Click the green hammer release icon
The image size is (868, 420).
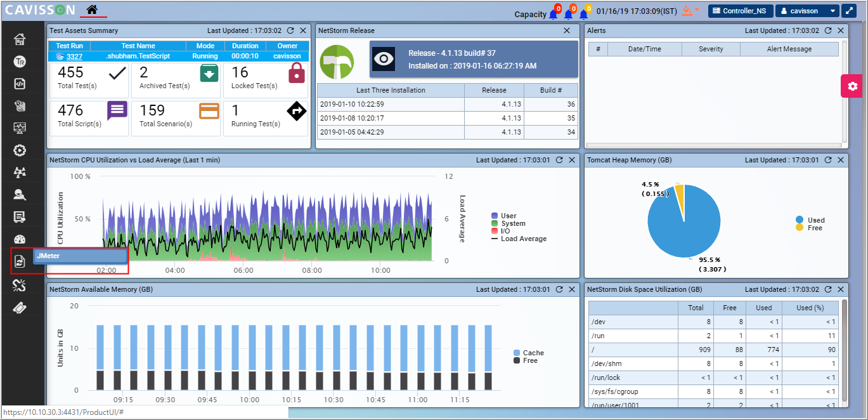tap(336, 62)
